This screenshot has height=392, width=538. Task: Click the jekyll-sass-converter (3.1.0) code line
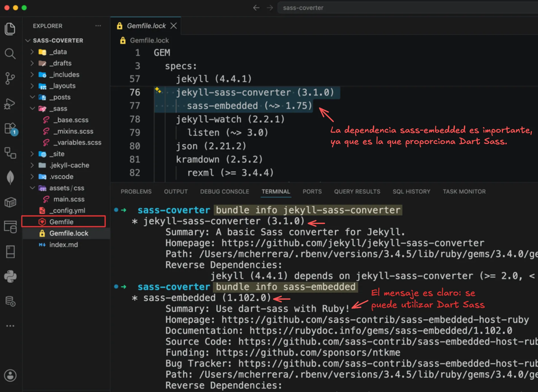pyautogui.click(x=255, y=92)
